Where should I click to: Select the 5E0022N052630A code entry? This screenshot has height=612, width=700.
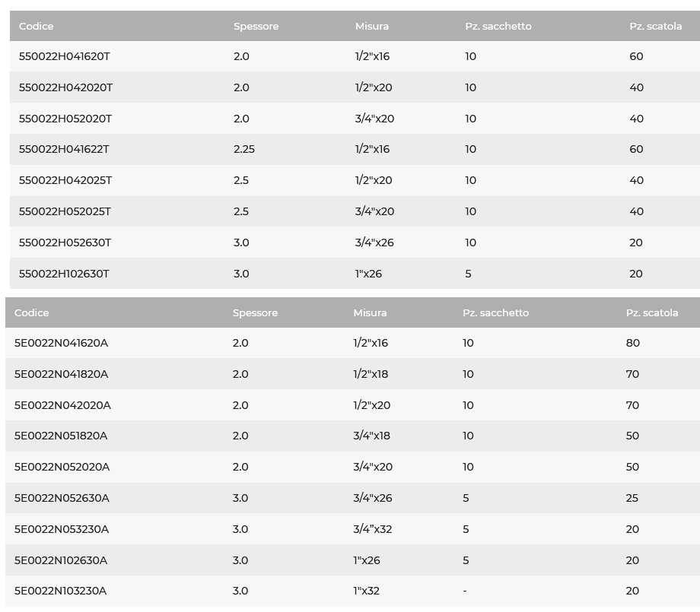click(62, 498)
